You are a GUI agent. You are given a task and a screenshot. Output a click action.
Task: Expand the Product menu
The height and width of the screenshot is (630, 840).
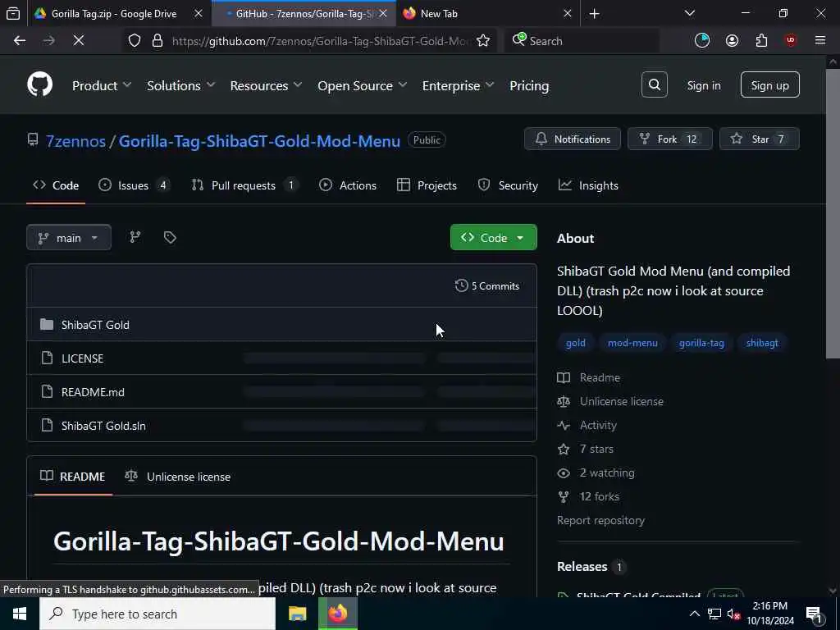click(x=102, y=85)
